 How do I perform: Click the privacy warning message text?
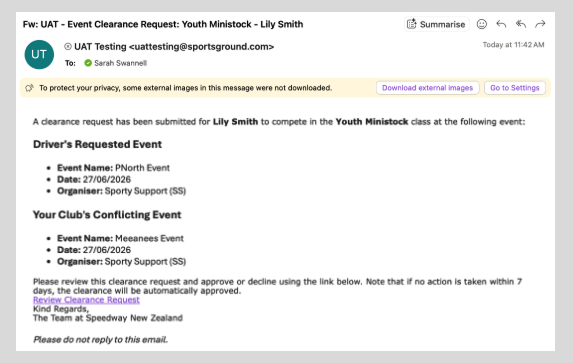[x=186, y=88]
